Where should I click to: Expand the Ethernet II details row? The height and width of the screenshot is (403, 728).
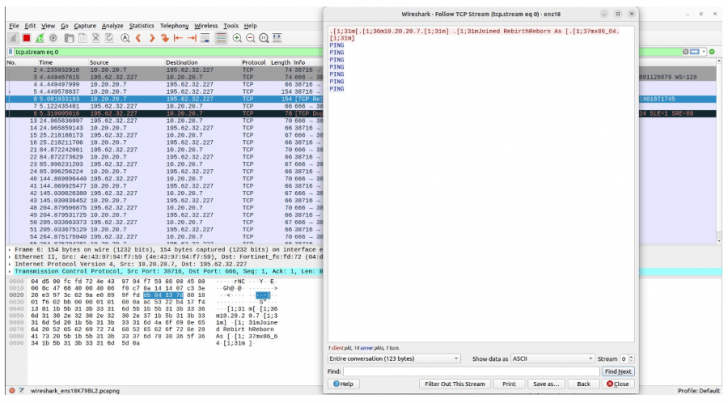[x=10, y=257]
